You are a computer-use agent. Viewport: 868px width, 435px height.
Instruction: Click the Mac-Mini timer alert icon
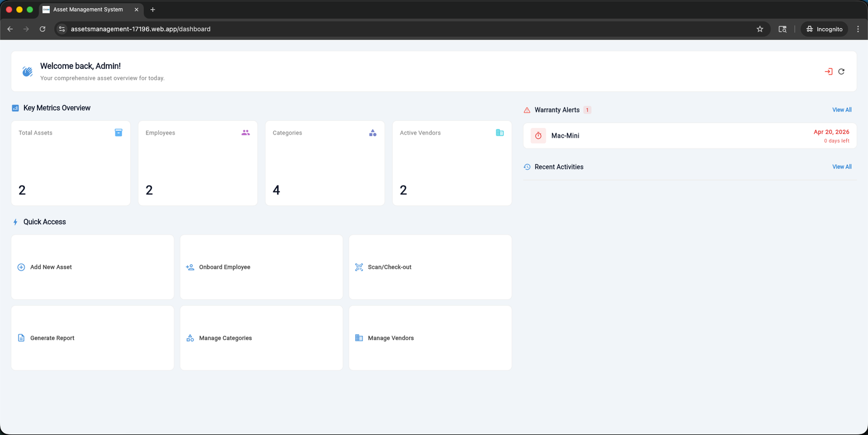point(538,136)
